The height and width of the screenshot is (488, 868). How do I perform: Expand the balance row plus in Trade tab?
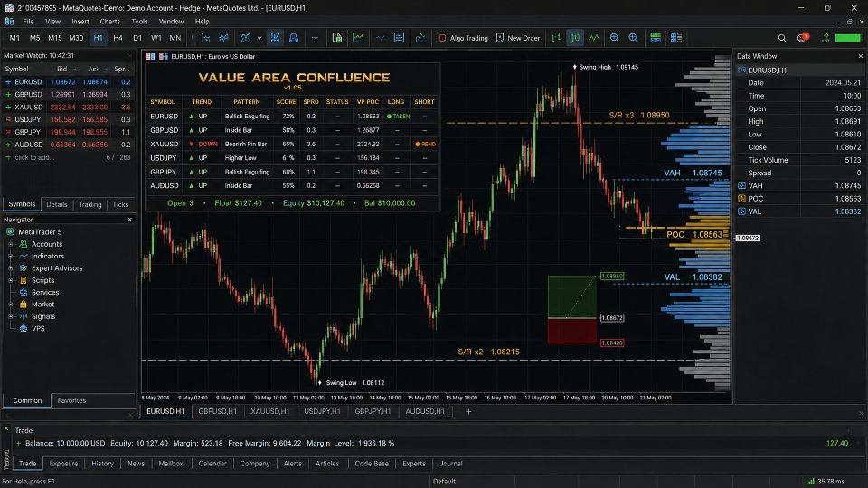pos(18,443)
